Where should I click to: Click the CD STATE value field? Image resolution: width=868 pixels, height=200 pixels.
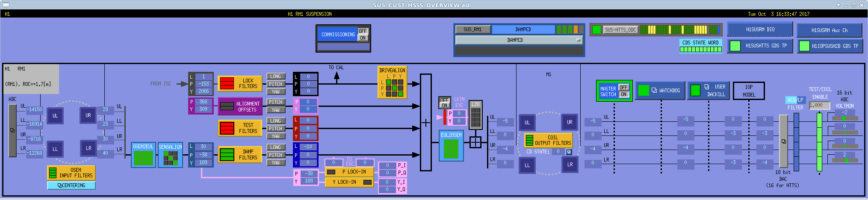(x=558, y=152)
